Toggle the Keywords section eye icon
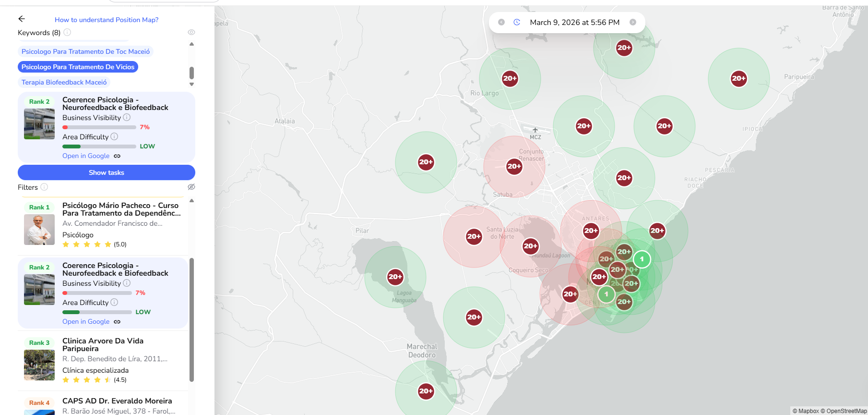The image size is (868, 415). pos(191,32)
